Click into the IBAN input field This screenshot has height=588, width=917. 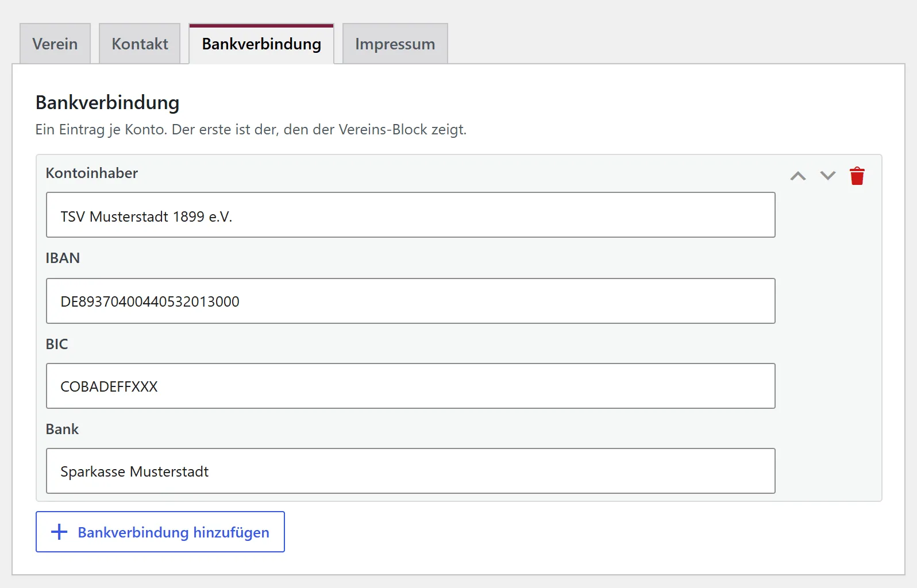coord(411,301)
